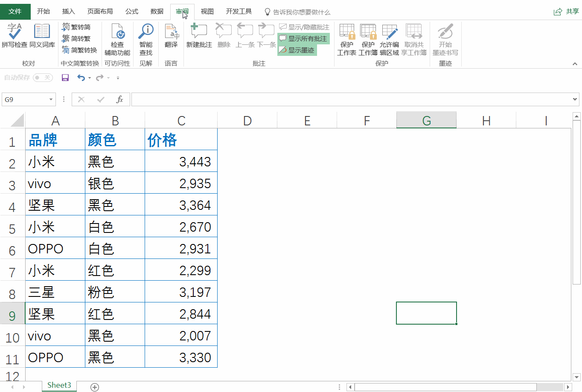Open the undo history dropdown arrow
The image size is (582, 392).
pos(90,78)
